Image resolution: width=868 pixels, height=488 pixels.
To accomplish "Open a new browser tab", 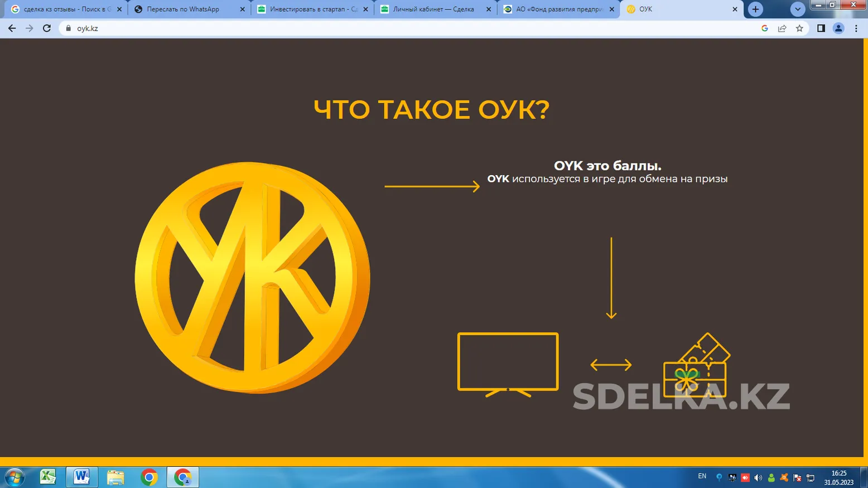I will pyautogui.click(x=755, y=9).
